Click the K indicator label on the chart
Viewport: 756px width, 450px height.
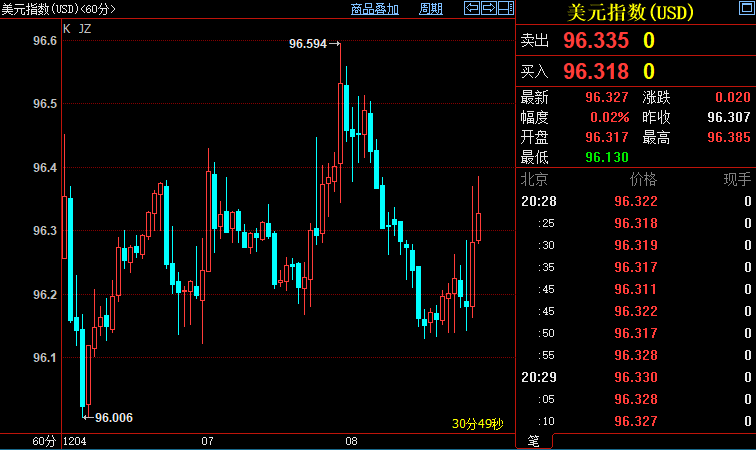(67, 29)
